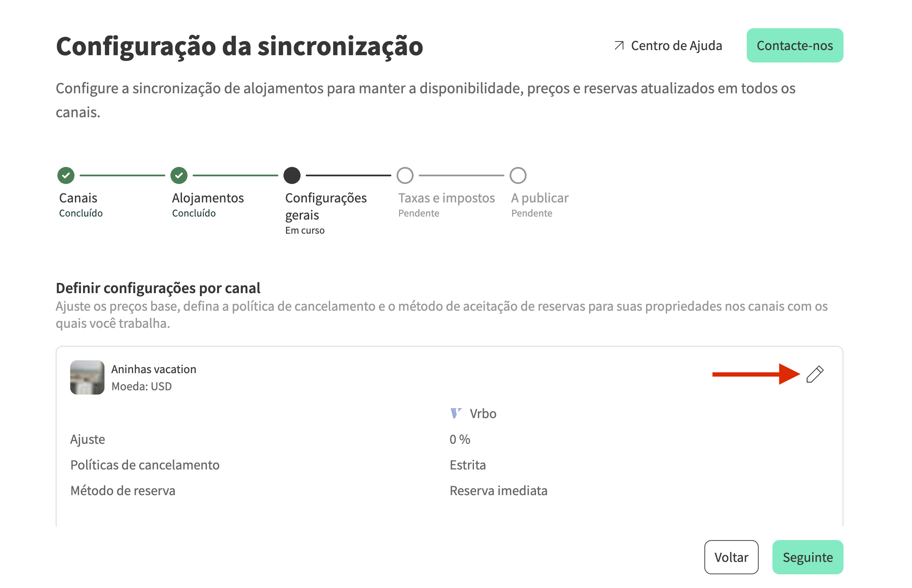
Task: Click the Estrita cancellation policy value
Action: pyautogui.click(x=468, y=465)
